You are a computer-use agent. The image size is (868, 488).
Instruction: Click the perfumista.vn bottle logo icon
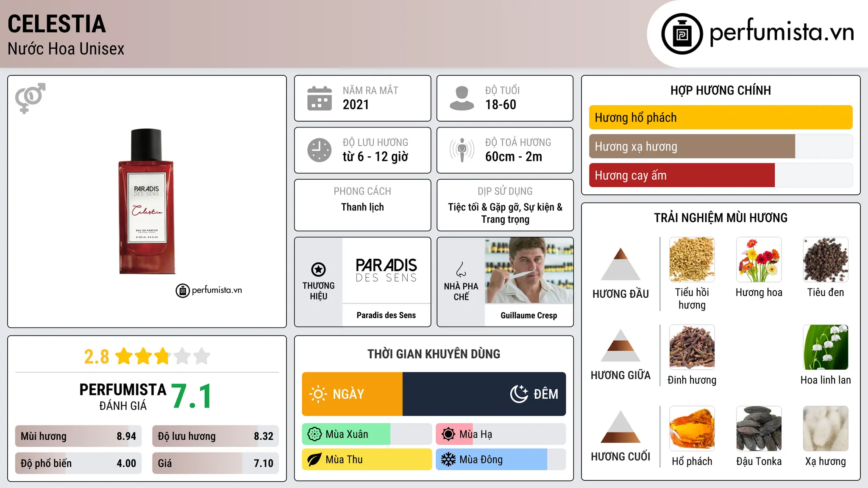[x=682, y=34]
